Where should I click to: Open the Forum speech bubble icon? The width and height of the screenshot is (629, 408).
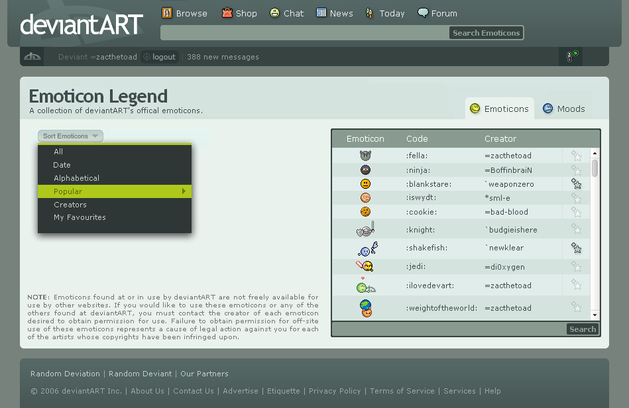[x=422, y=13]
